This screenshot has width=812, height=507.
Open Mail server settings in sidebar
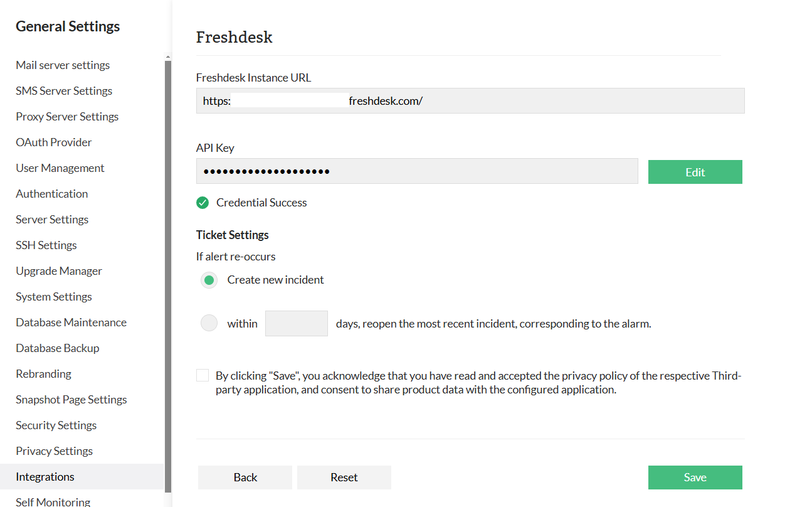(x=63, y=65)
